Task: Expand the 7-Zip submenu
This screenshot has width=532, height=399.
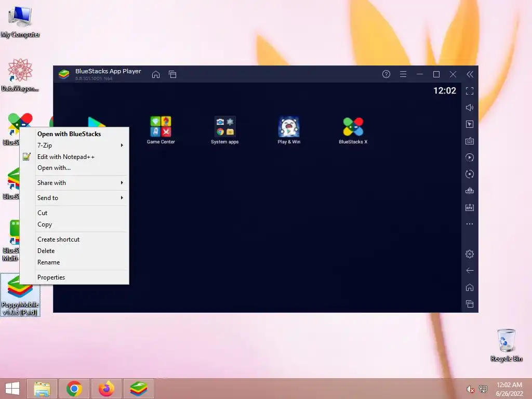Action: tap(75, 145)
